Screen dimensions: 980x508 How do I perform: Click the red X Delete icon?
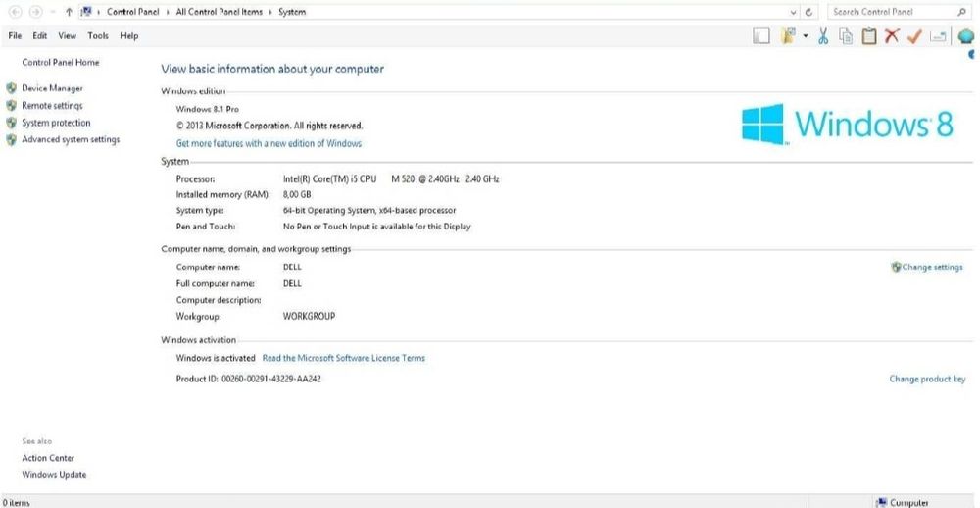[891, 36]
